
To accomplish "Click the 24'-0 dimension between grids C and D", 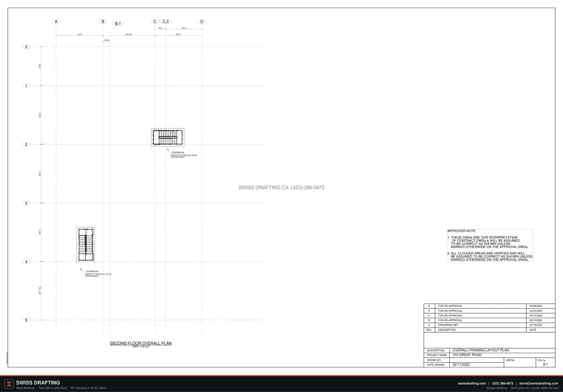I will [x=178, y=35].
